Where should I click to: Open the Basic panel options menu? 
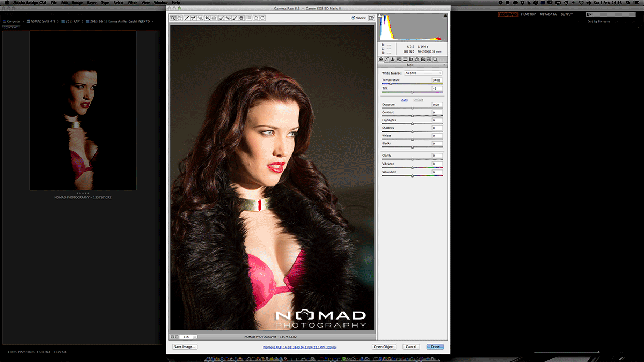click(x=445, y=65)
